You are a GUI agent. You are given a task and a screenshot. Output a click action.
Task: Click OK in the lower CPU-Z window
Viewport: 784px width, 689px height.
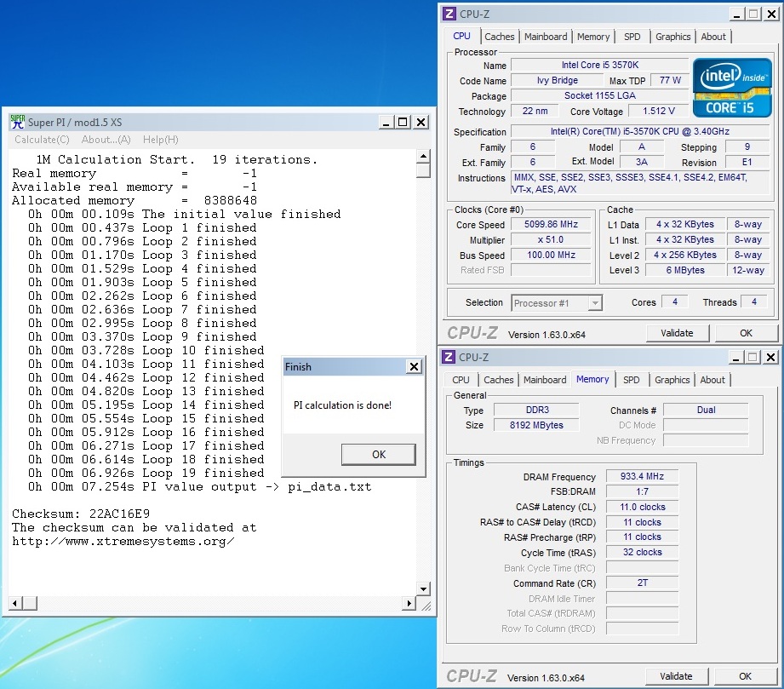745,676
